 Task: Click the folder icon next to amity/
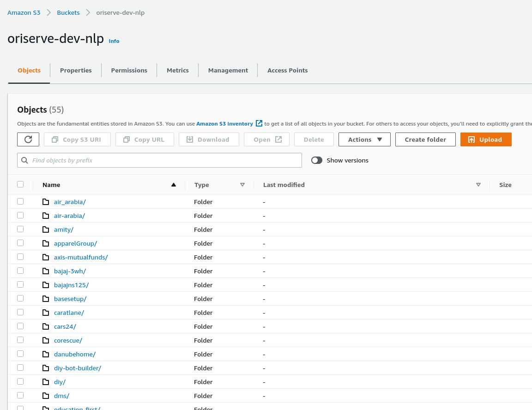pyautogui.click(x=46, y=229)
